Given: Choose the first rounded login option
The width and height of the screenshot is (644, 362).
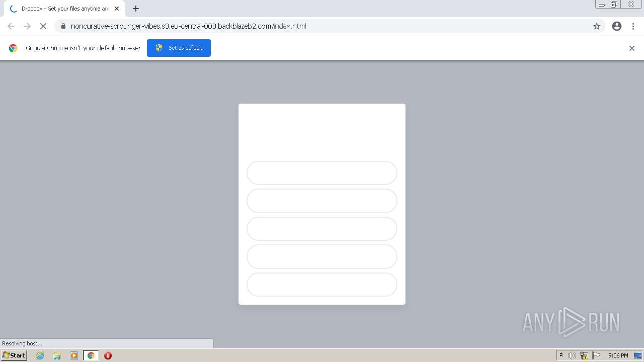Looking at the screenshot, I should point(322,173).
